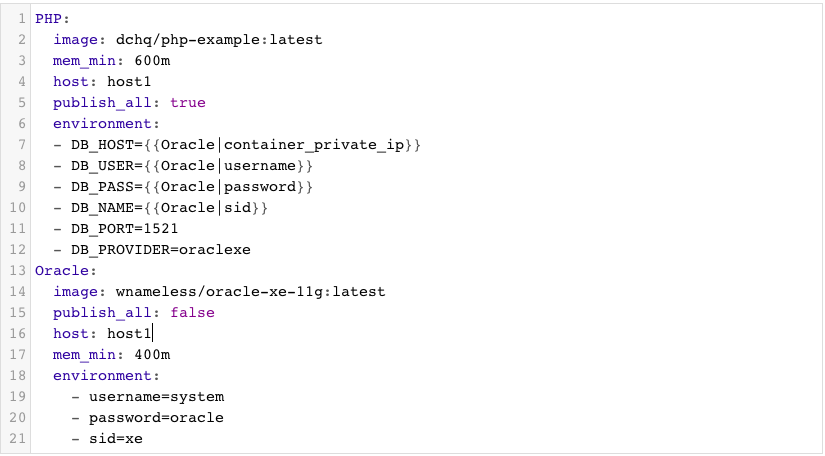The image size is (825, 456).
Task: Click the sid=xe entry
Action: (116, 439)
